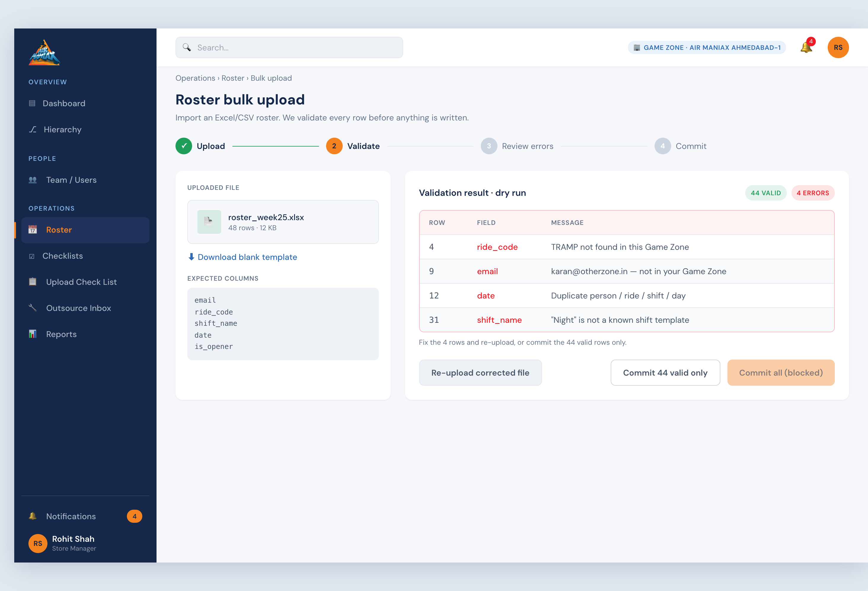
Task: Click the shift_name error field in row 31
Action: pyautogui.click(x=499, y=320)
